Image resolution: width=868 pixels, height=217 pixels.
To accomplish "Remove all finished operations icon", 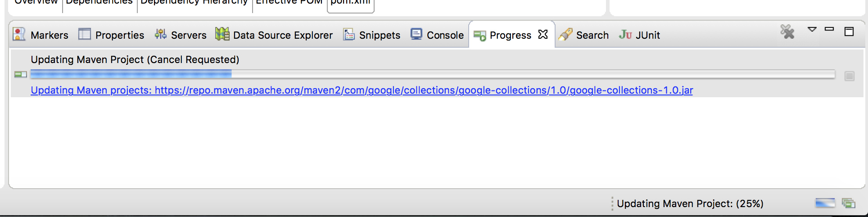I will point(787,32).
